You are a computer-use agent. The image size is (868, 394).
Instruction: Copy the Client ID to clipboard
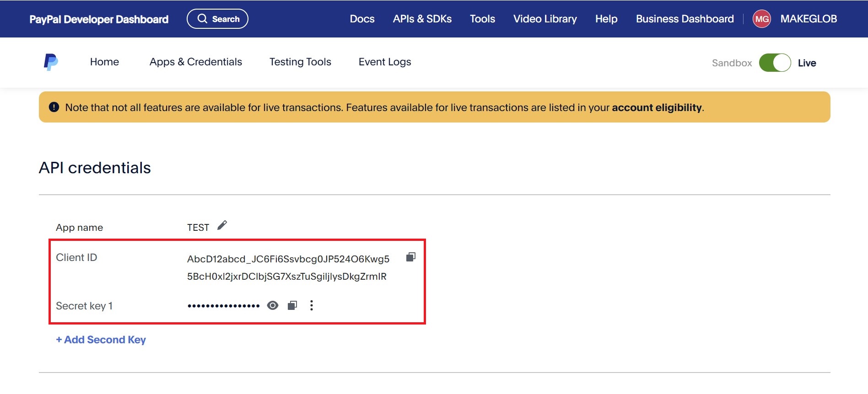pyautogui.click(x=411, y=257)
